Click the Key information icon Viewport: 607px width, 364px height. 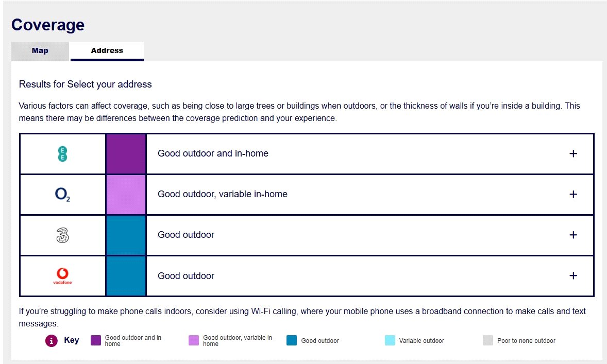52,340
